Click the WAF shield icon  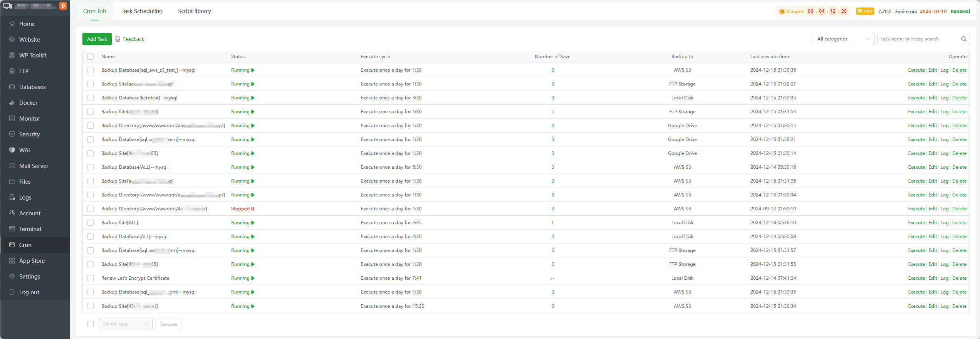12,150
